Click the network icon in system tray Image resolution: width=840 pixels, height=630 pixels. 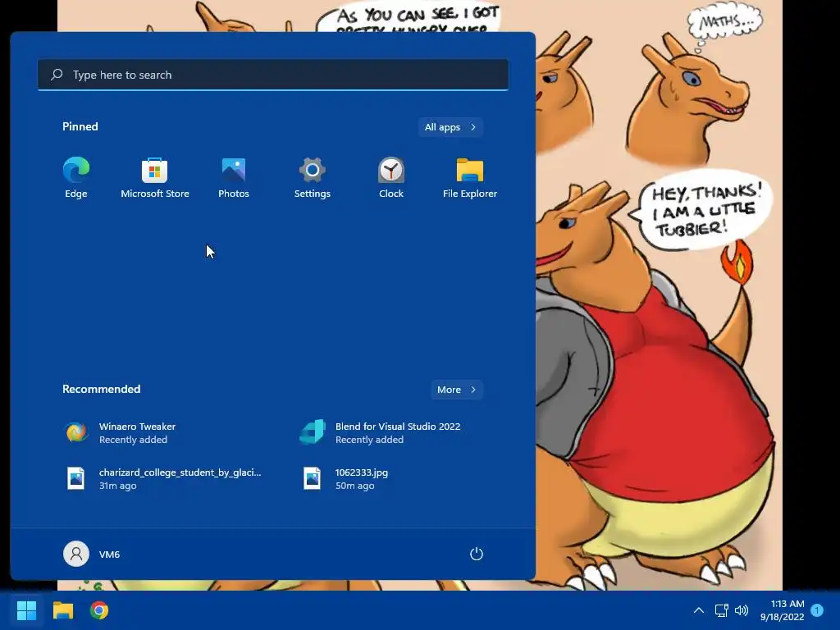(721, 610)
